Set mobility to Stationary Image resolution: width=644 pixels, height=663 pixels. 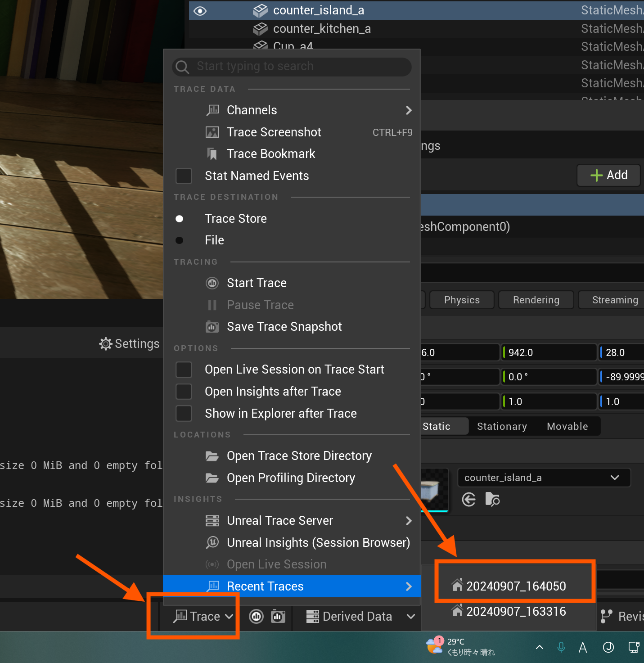502,426
